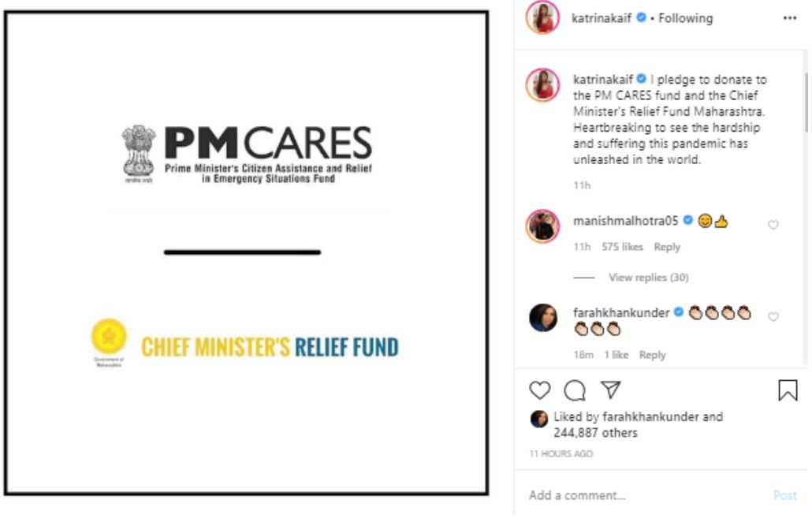Open the comment bubble icon
Viewport: 812px width, 522px height.
[x=575, y=390]
